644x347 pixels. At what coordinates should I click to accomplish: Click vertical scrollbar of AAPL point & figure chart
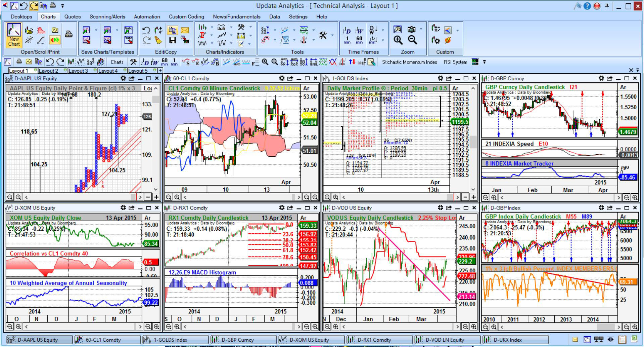coord(156,140)
